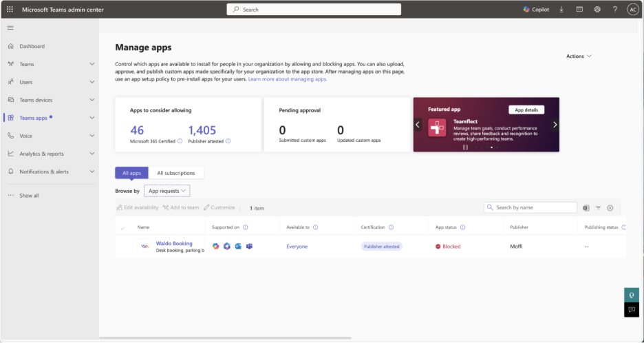Click the Waldo Booking app logo
The width and height of the screenshot is (644, 343).
coord(145,247)
